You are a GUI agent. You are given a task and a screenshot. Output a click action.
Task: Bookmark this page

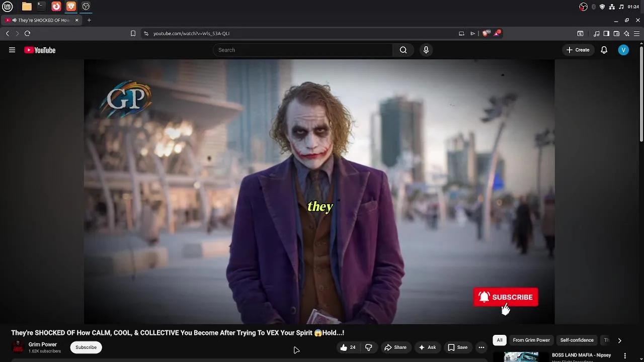point(133,33)
